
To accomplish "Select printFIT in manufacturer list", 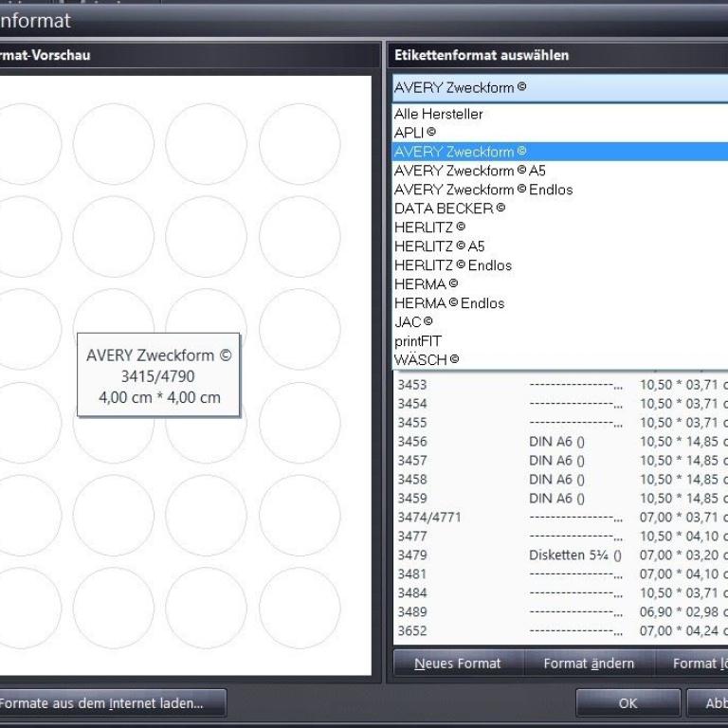I will 418,341.
